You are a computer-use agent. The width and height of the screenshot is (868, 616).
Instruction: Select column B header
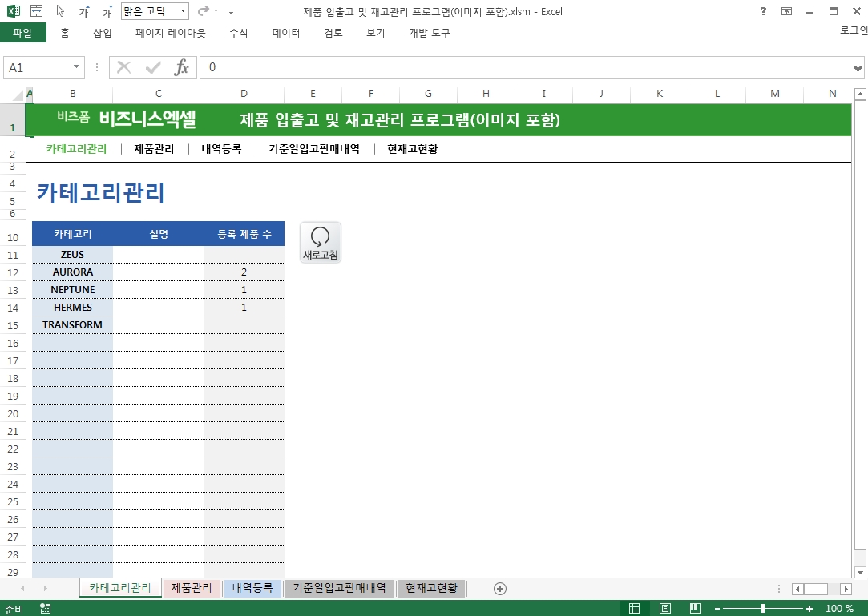pyautogui.click(x=72, y=94)
